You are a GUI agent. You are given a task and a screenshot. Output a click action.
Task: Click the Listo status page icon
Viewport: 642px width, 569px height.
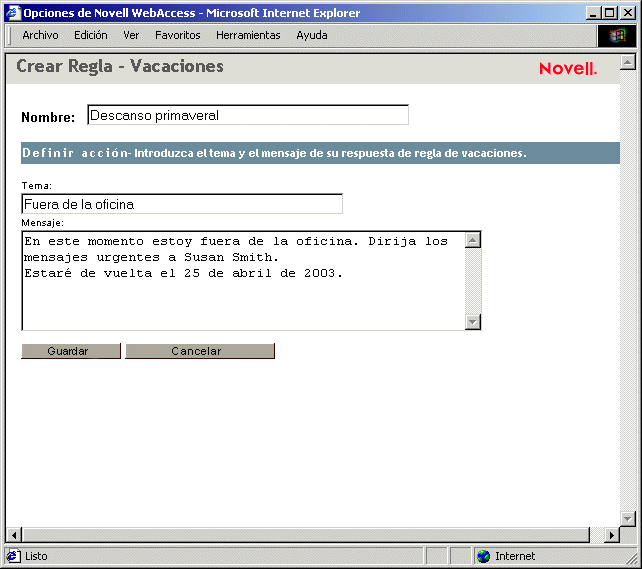(x=13, y=556)
